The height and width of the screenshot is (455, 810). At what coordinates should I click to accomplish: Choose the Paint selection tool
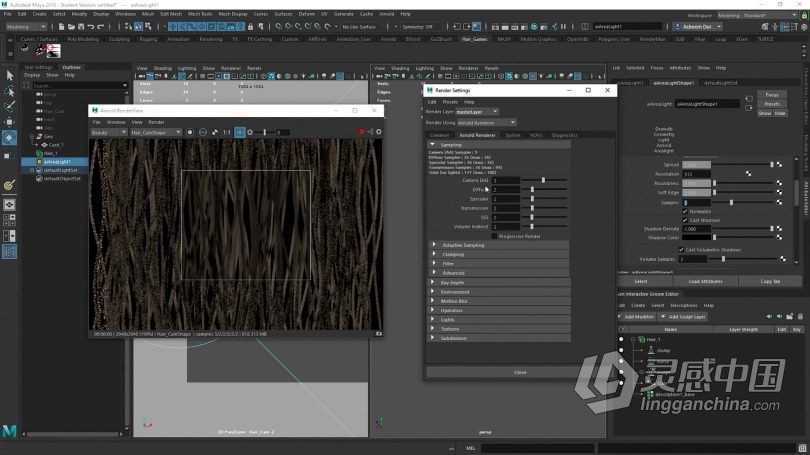click(9, 106)
